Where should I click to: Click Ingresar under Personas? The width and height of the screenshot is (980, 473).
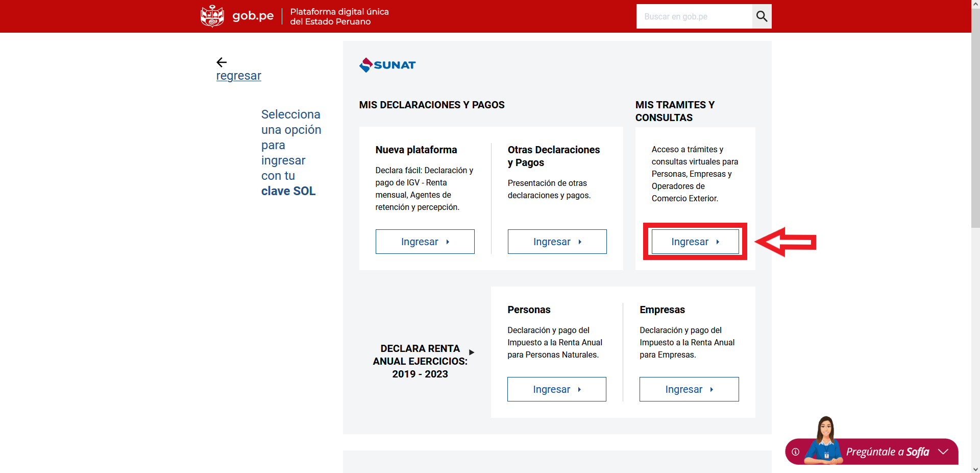coord(556,389)
